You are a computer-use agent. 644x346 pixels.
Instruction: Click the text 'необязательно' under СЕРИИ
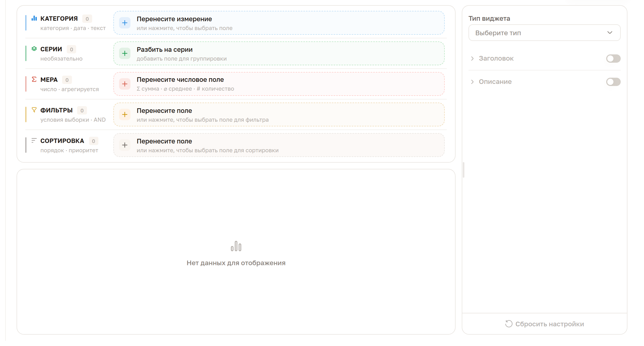point(61,59)
